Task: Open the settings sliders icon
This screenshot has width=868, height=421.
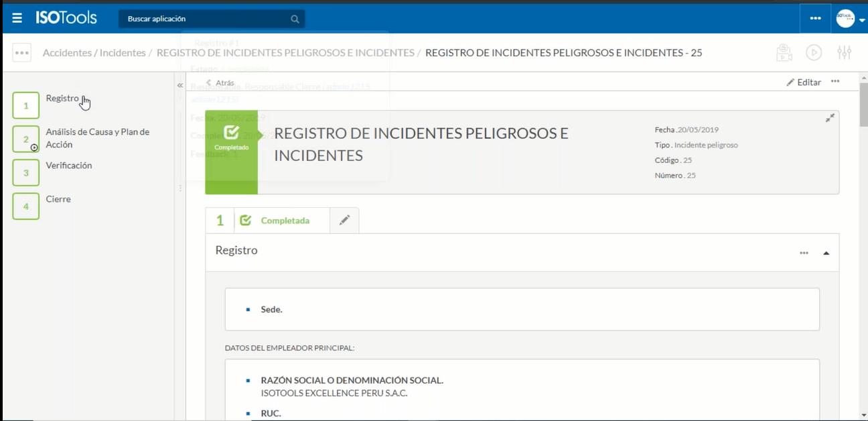Action: pos(844,53)
